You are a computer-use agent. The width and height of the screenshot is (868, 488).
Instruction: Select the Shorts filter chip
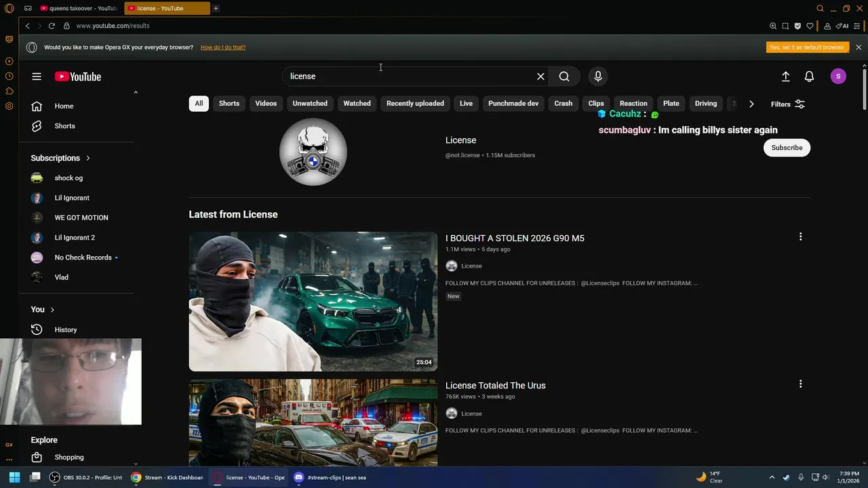pos(229,104)
